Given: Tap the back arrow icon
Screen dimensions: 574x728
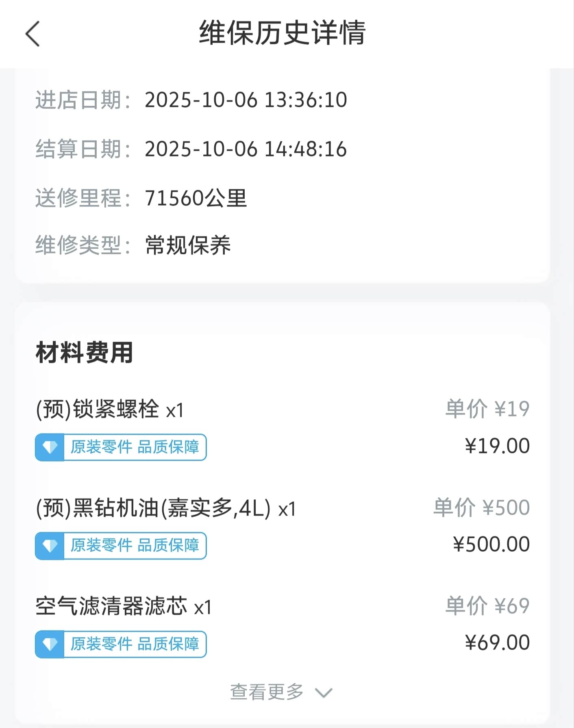Looking at the screenshot, I should (33, 34).
